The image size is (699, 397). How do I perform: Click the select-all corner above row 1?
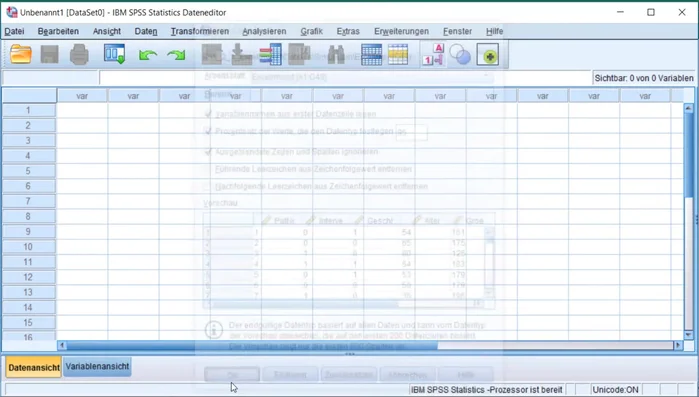point(29,95)
